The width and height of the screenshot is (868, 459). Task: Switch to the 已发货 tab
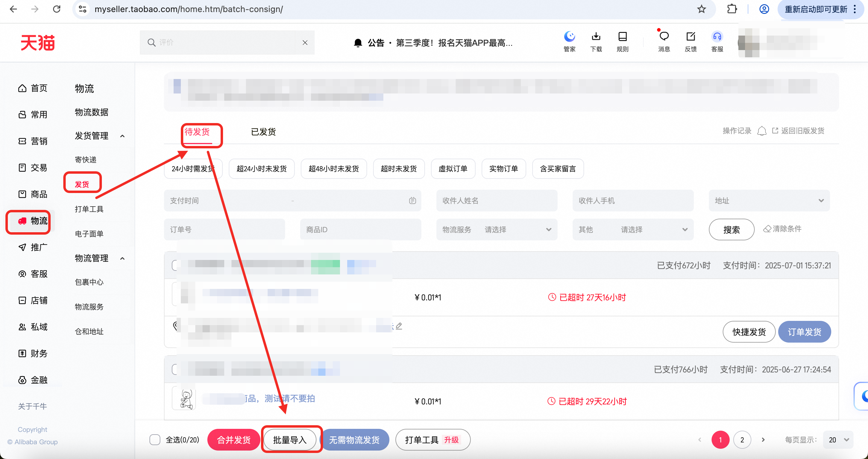(263, 131)
